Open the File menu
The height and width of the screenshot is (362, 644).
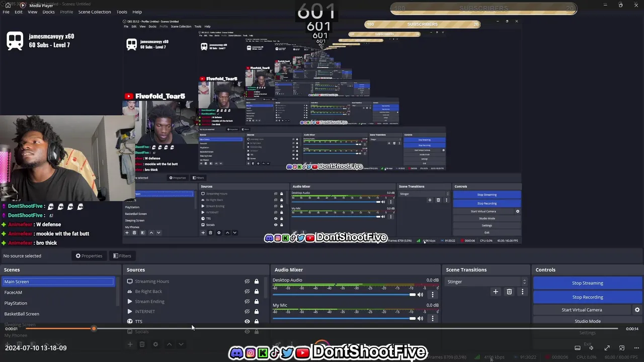6,12
